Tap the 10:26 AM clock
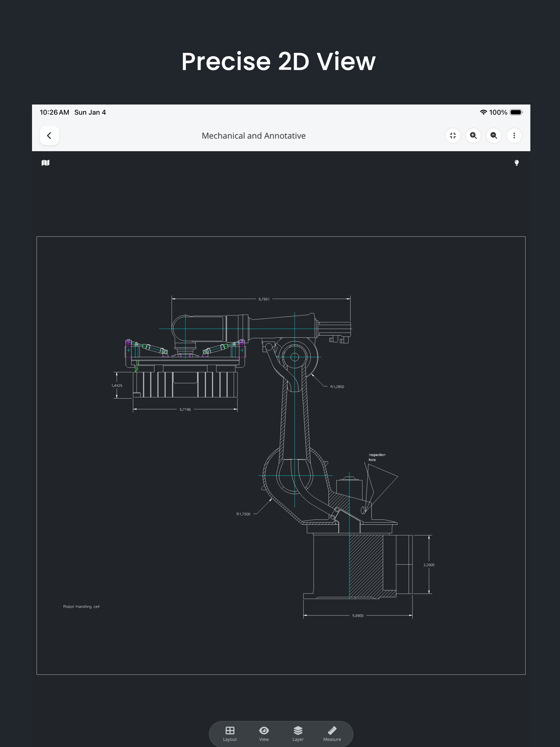 (54, 112)
